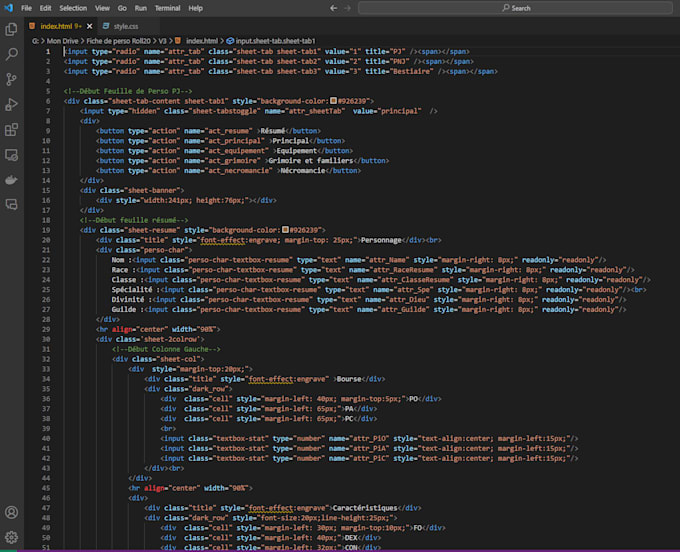
Task: Open the Docker view in activity bar
Action: 12,180
